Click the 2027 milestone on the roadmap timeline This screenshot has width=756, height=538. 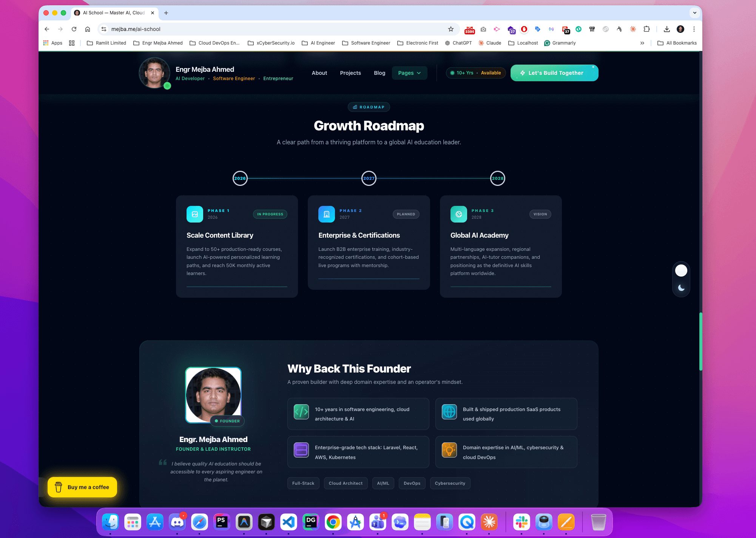click(x=369, y=178)
